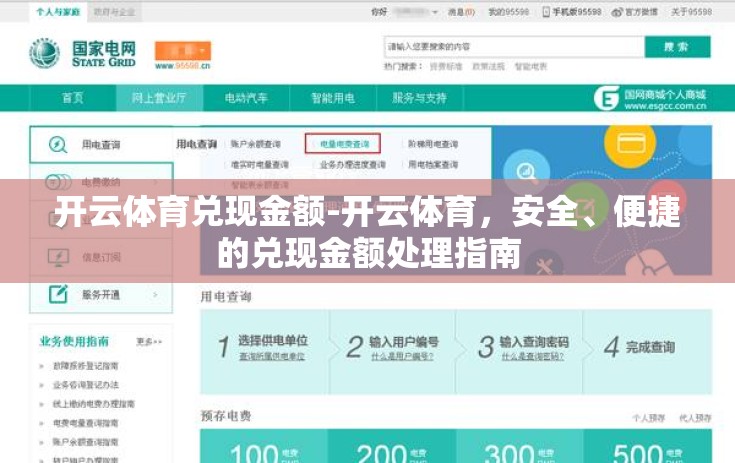This screenshot has height=463, width=735.
Task: Click the 账户余额查询 submenu link
Action: point(255,144)
